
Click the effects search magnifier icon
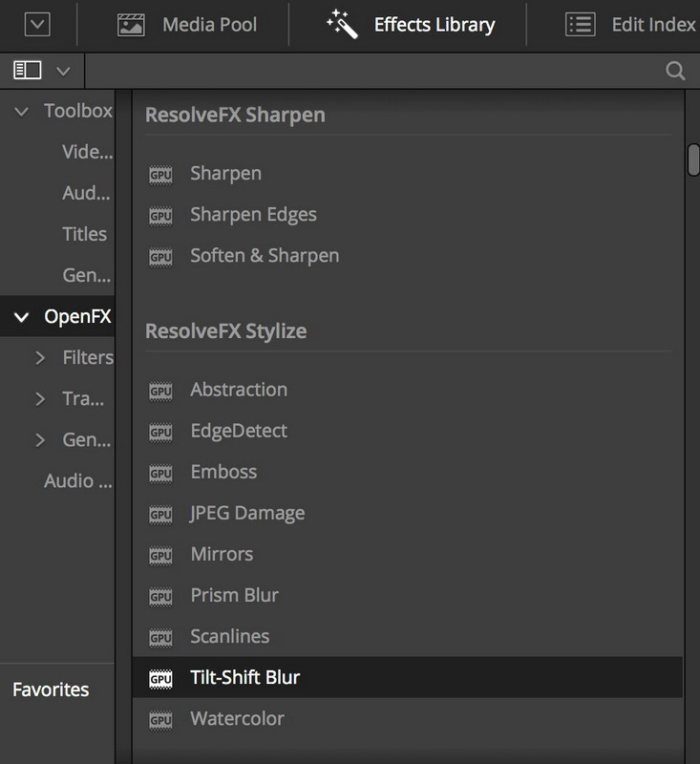tap(675, 71)
